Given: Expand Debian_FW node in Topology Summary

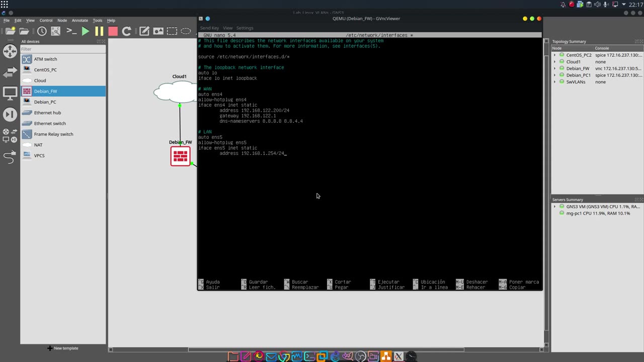Looking at the screenshot, I should [x=555, y=68].
